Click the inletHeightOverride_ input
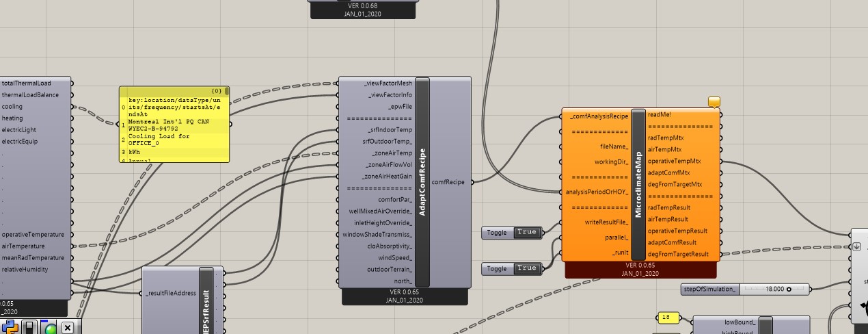Screen dimensions: 868x334 (383, 222)
